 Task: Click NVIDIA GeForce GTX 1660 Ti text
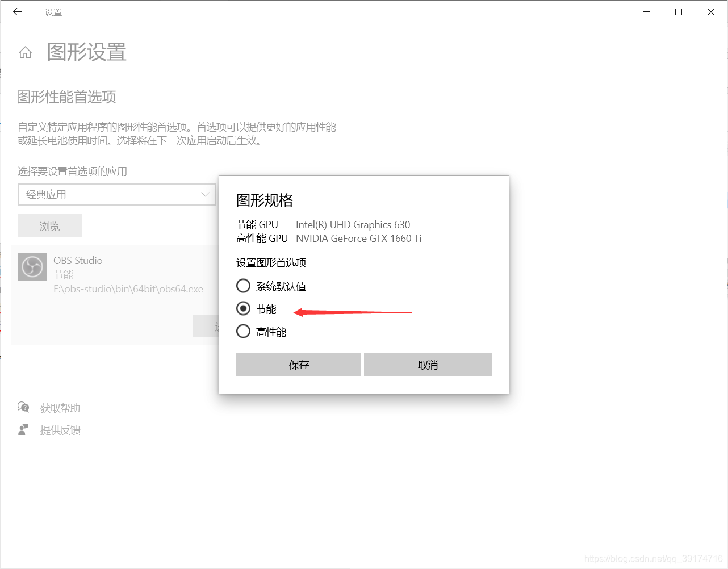pyautogui.click(x=358, y=239)
